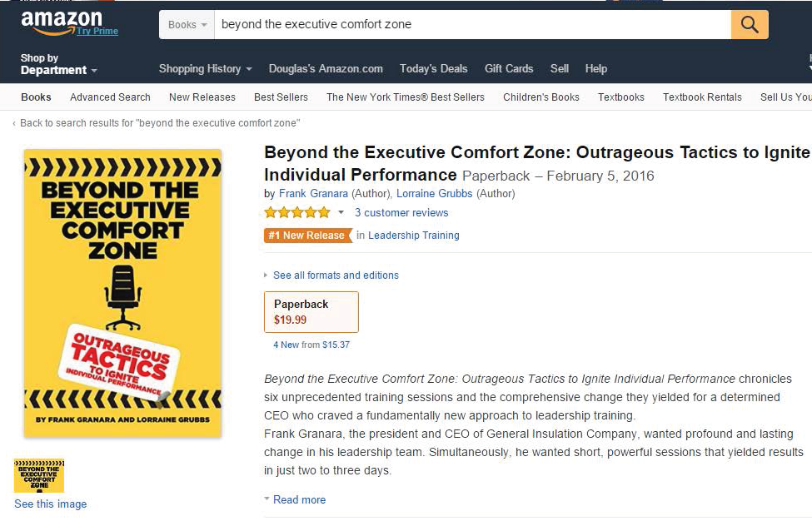Open Today's Deals in navigation bar
The width and height of the screenshot is (812, 526).
pyautogui.click(x=433, y=68)
